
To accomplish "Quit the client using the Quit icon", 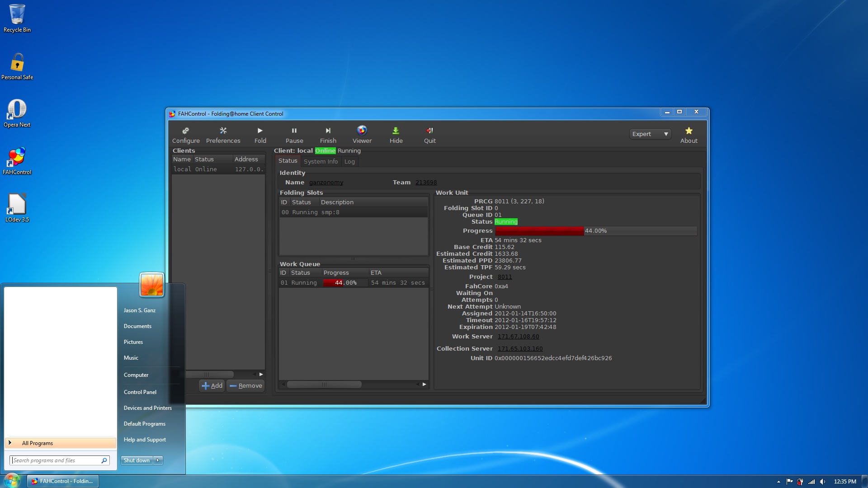I will 429,135.
